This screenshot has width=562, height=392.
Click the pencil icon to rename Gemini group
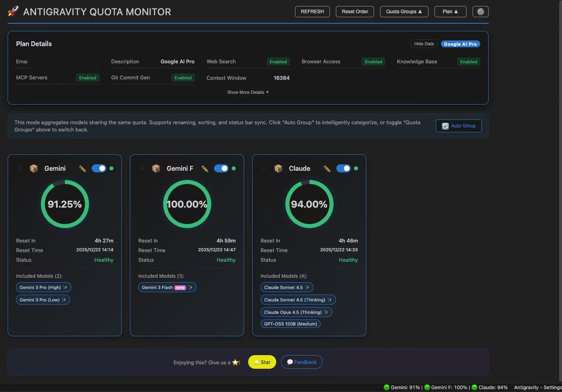pos(82,169)
